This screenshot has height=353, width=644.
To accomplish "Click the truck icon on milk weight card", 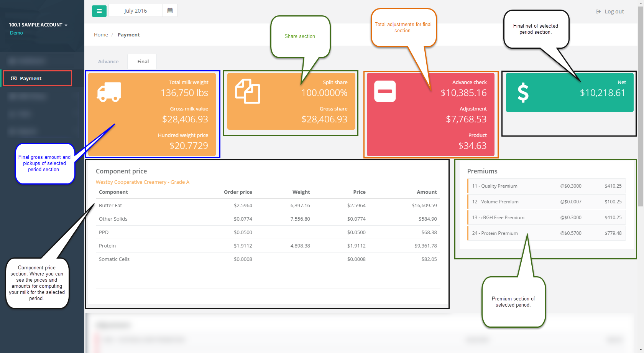I will 109,92.
